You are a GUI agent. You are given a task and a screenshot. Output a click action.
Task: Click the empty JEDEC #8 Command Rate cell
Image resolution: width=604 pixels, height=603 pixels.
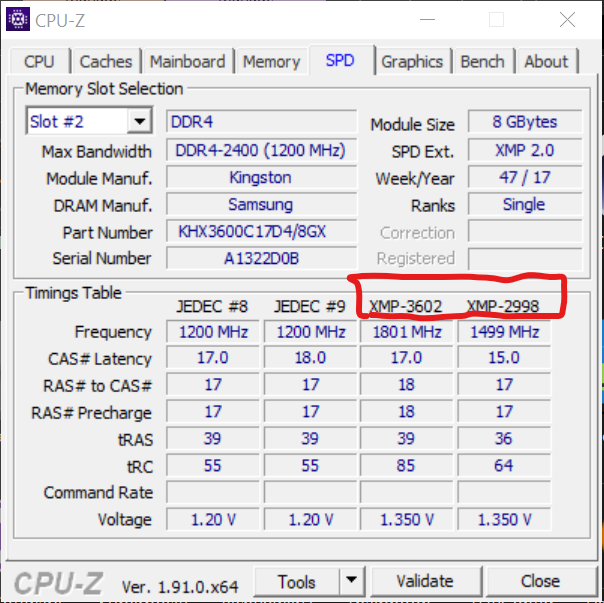tap(213, 492)
